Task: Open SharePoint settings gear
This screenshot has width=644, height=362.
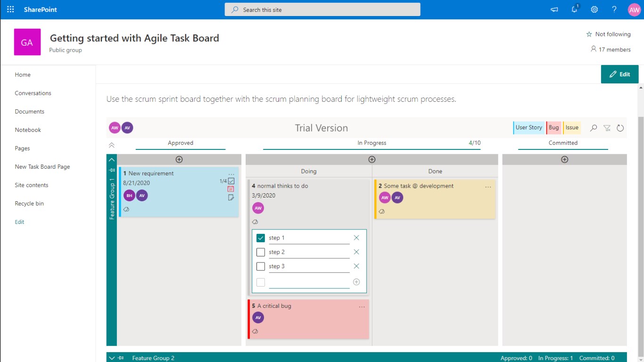Action: point(594,9)
